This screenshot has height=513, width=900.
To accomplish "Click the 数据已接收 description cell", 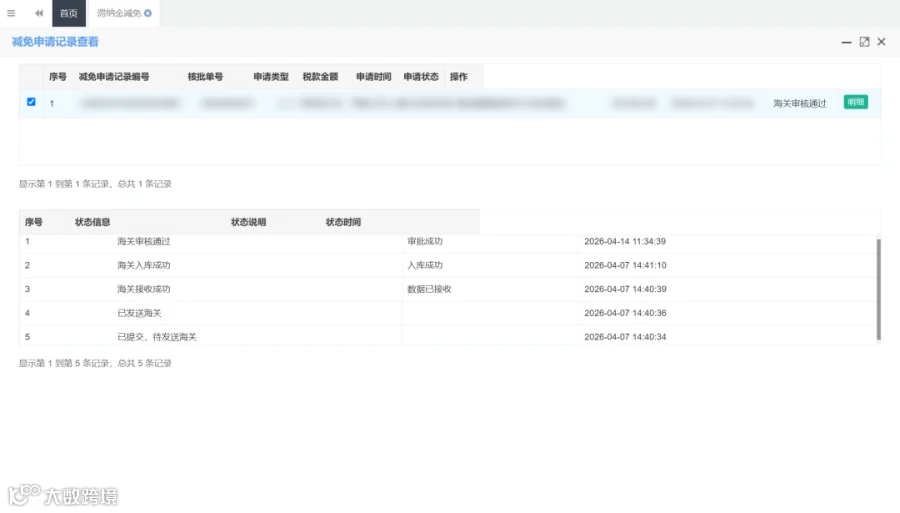I will 429,289.
